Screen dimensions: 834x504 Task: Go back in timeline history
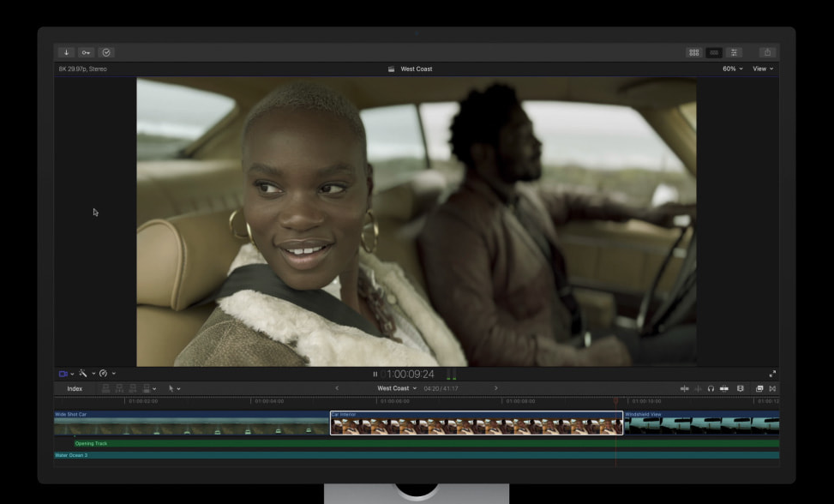[336, 388]
